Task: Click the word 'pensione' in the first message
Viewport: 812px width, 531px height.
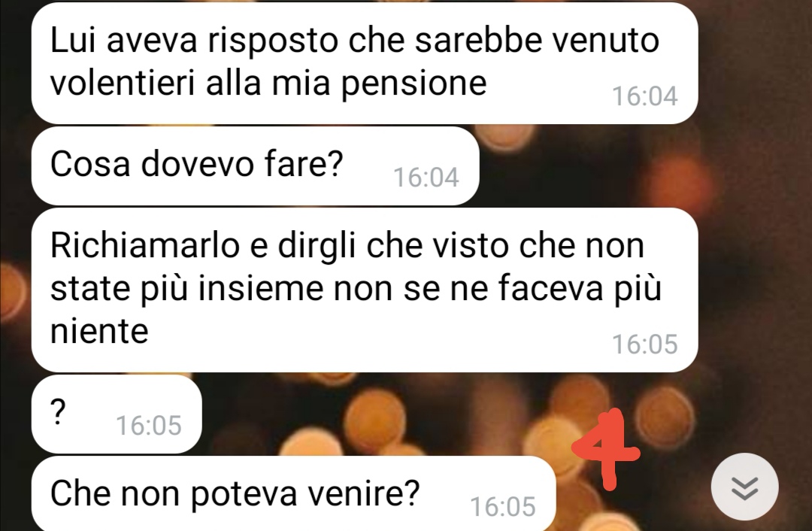Action: [x=414, y=84]
